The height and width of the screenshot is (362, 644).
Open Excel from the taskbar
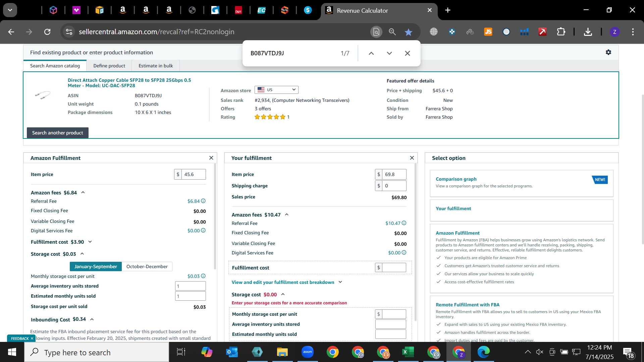click(x=408, y=352)
